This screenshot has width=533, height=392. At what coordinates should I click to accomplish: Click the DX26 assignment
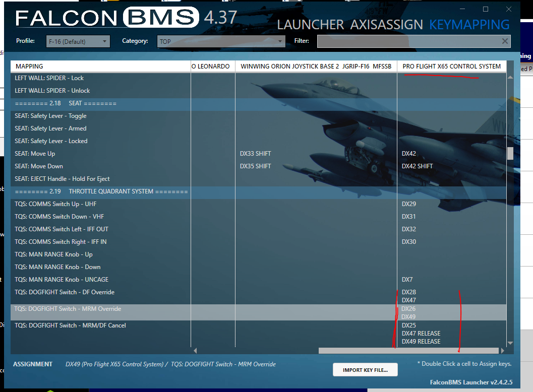[408, 309]
